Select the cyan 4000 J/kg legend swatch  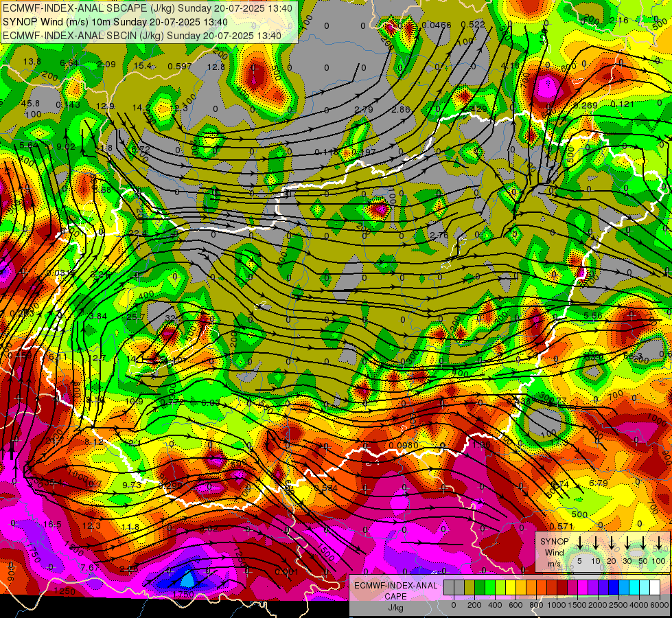(x=635, y=588)
